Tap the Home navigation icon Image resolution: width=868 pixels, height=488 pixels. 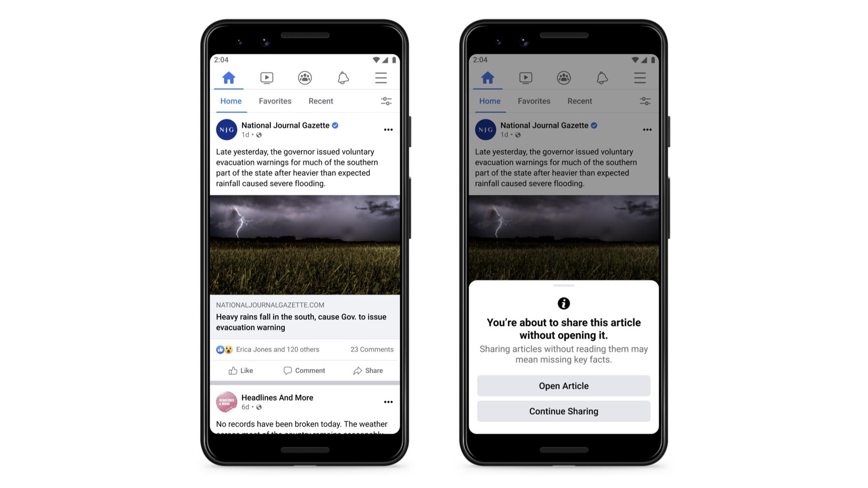click(229, 77)
